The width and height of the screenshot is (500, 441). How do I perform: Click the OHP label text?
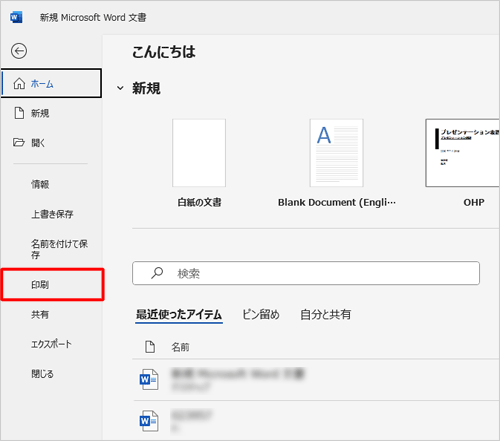tap(474, 202)
